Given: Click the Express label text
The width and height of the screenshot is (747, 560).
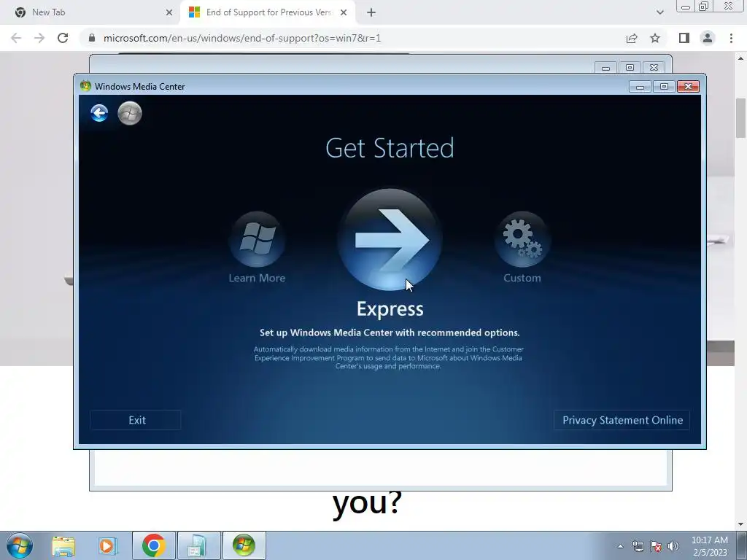Looking at the screenshot, I should [390, 309].
